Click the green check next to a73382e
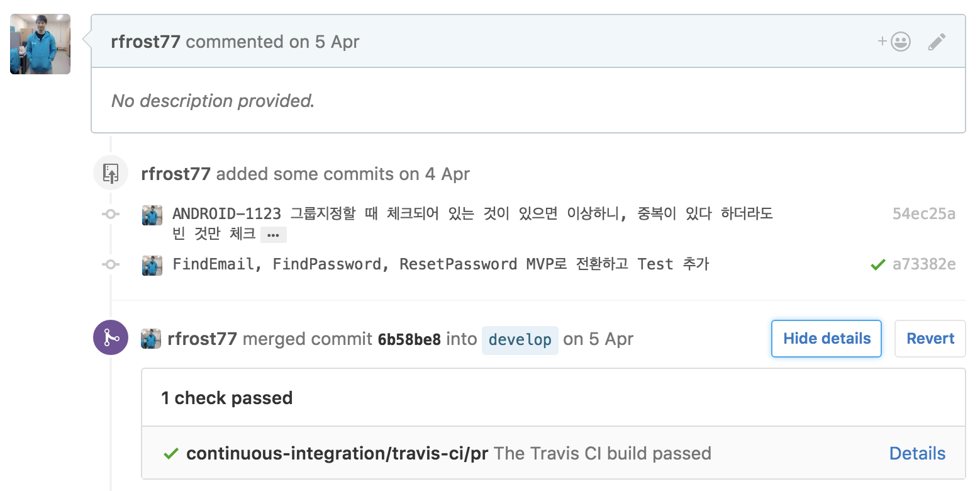The height and width of the screenshot is (491, 980). coord(877,265)
